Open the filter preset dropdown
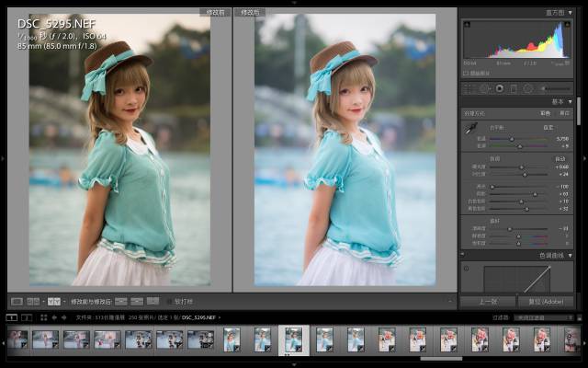Screen dimensions: 588x368 click(543, 317)
